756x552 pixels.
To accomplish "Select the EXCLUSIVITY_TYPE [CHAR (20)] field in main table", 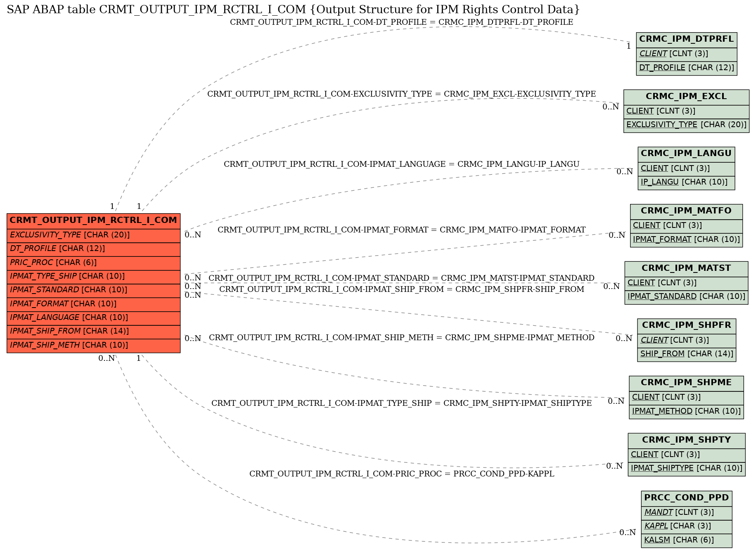I will pos(93,235).
